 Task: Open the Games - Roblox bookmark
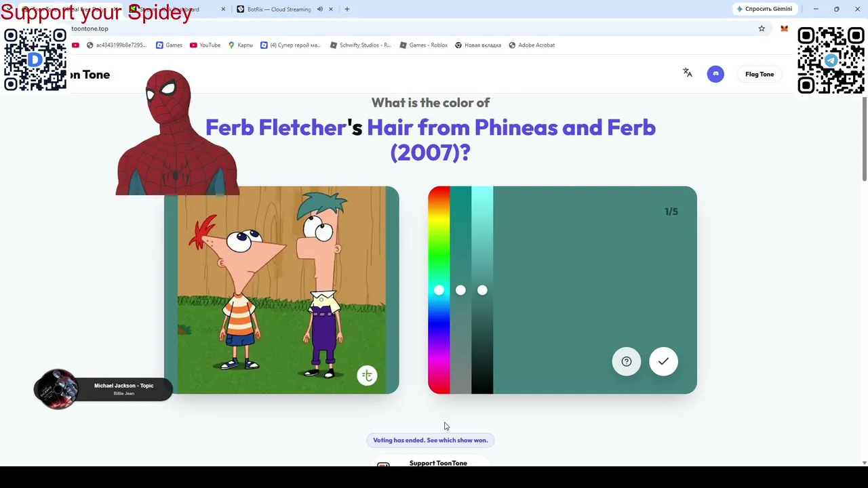pyautogui.click(x=424, y=45)
